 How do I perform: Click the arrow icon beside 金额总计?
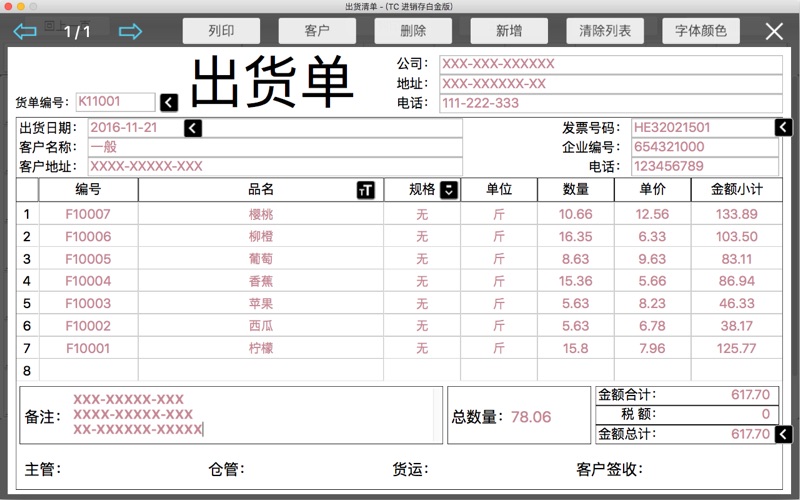783,434
